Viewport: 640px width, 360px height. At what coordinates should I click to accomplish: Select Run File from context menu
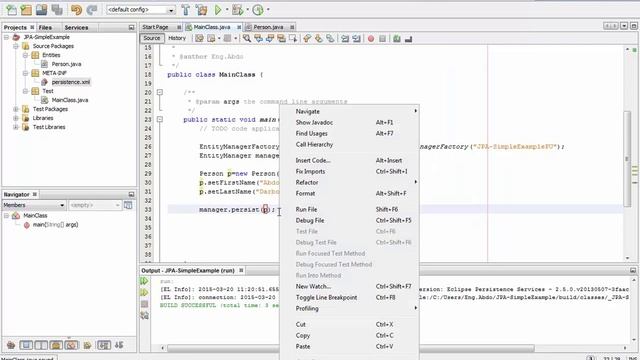tap(349, 209)
